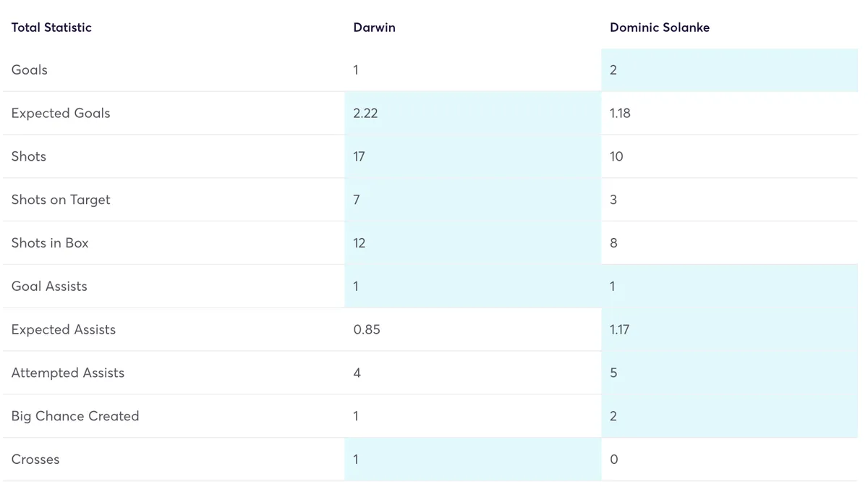Image resolution: width=868 pixels, height=495 pixels.
Task: Click the Goal Assists row label
Action: click(49, 287)
